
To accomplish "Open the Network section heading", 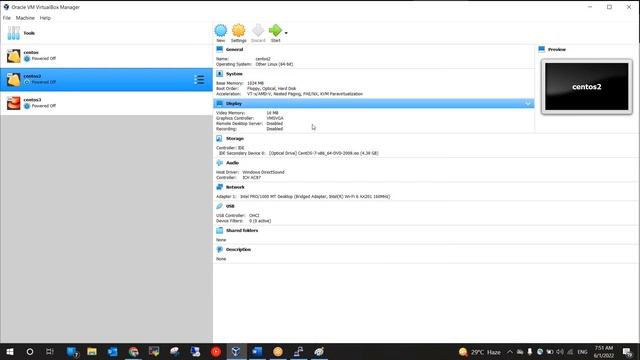I will (x=235, y=187).
